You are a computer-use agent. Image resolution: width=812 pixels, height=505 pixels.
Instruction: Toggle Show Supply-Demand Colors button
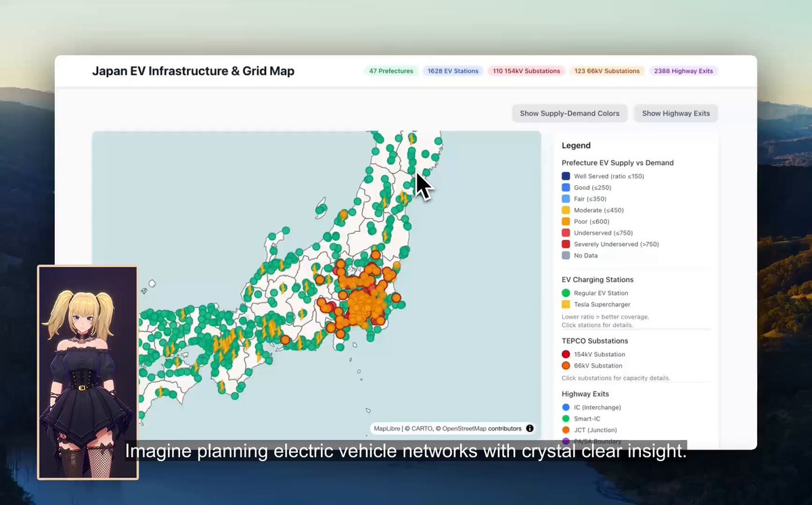pyautogui.click(x=570, y=114)
